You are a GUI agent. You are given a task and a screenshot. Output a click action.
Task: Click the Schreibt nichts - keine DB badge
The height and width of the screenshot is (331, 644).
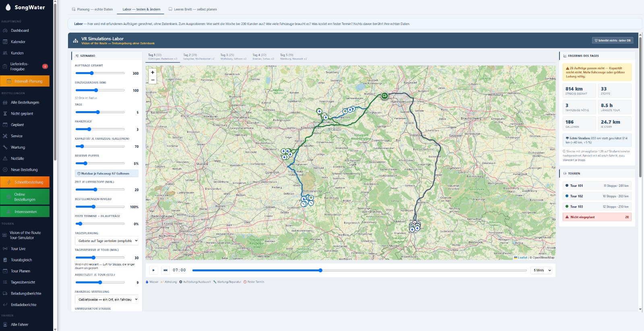[x=613, y=40]
